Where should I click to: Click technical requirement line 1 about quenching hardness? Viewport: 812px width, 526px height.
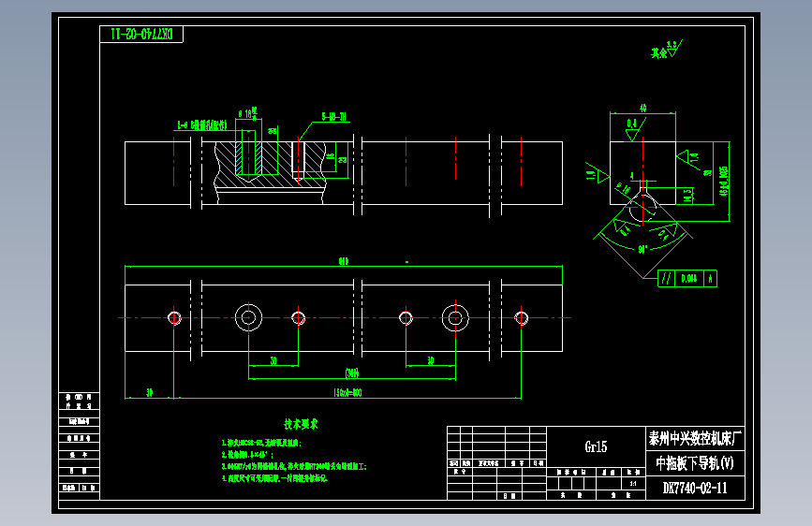pyautogui.click(x=261, y=443)
